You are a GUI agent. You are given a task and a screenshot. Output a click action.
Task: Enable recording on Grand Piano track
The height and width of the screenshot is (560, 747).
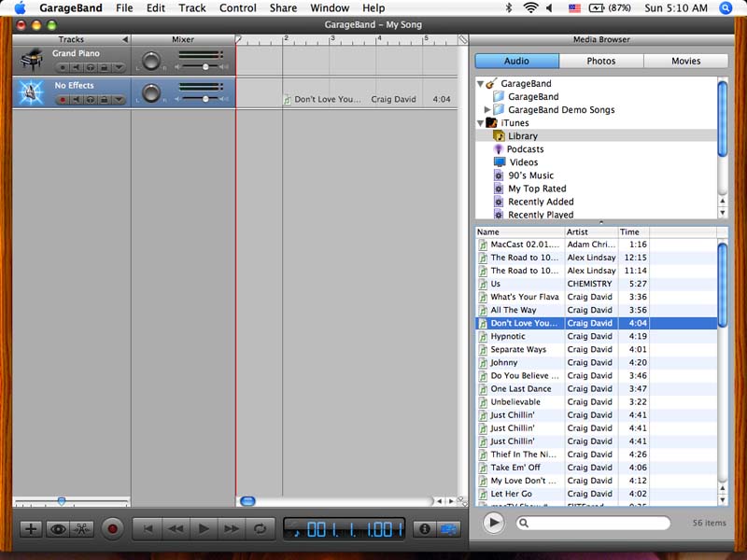(x=63, y=67)
